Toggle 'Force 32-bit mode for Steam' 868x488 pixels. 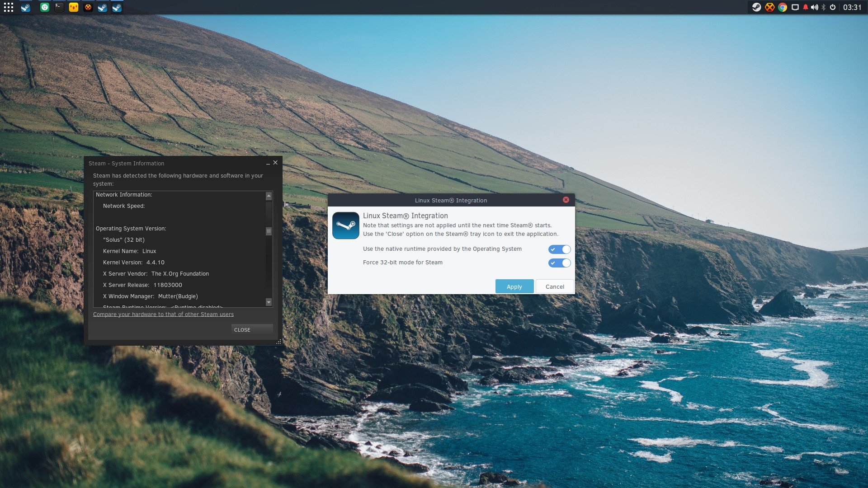click(x=560, y=262)
